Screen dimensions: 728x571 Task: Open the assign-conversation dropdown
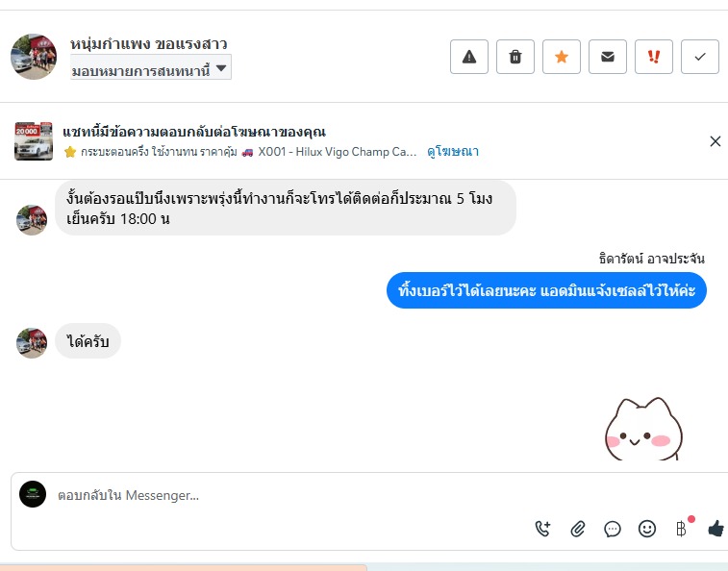pyautogui.click(x=150, y=68)
